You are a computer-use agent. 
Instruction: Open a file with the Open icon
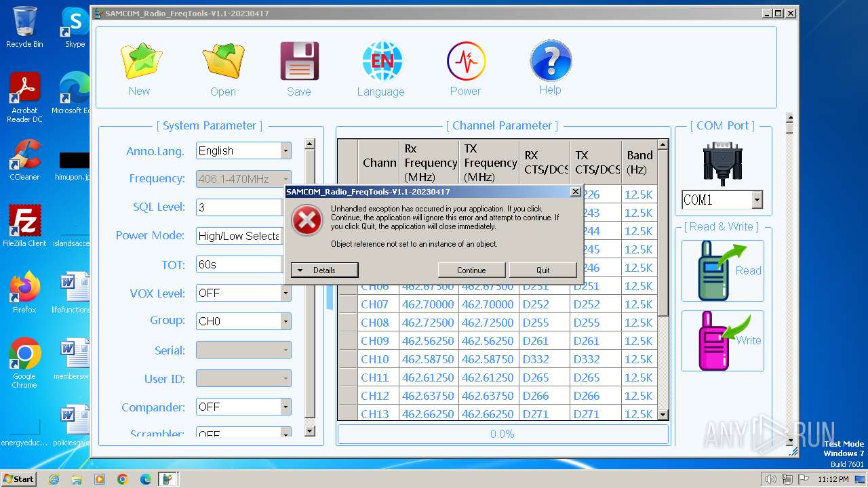224,62
